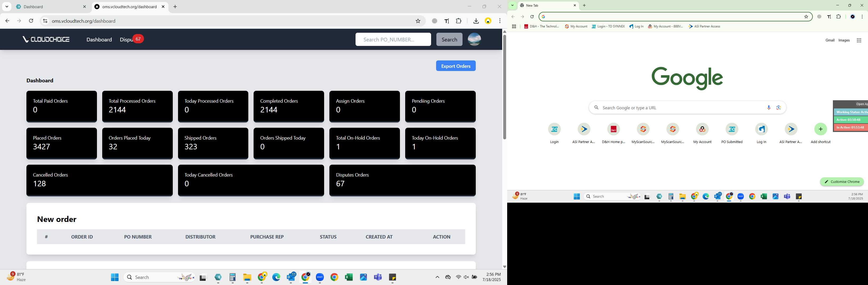
Task: Open Microsoft Teams from the main taskbar
Action: point(378,277)
